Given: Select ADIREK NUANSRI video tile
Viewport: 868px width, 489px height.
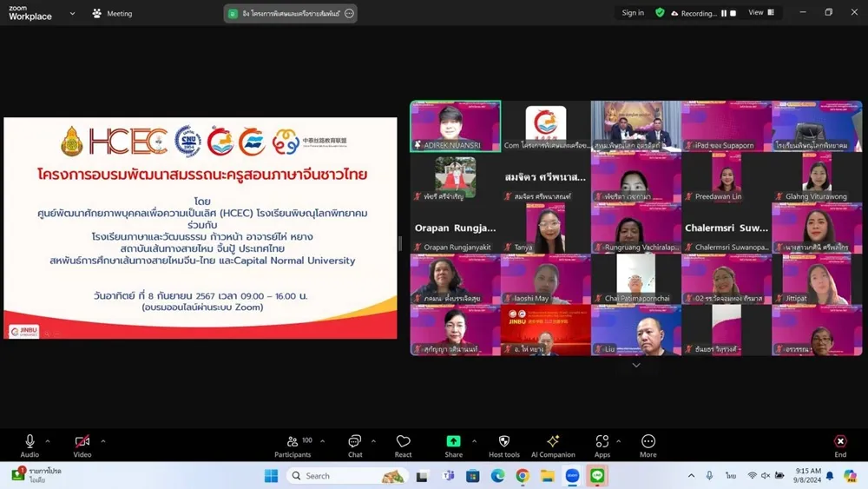Looking at the screenshot, I should 455,126.
